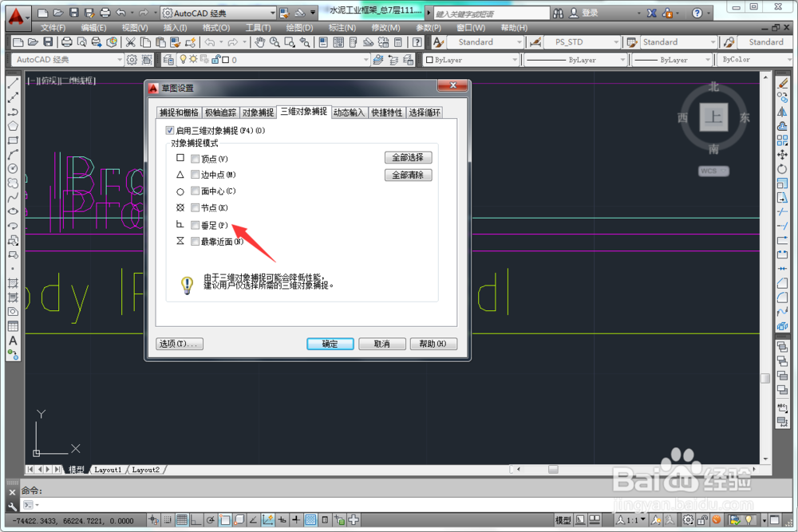The width and height of the screenshot is (798, 532).
Task: Click the Erase tool in modify toolbar
Action: (782, 84)
